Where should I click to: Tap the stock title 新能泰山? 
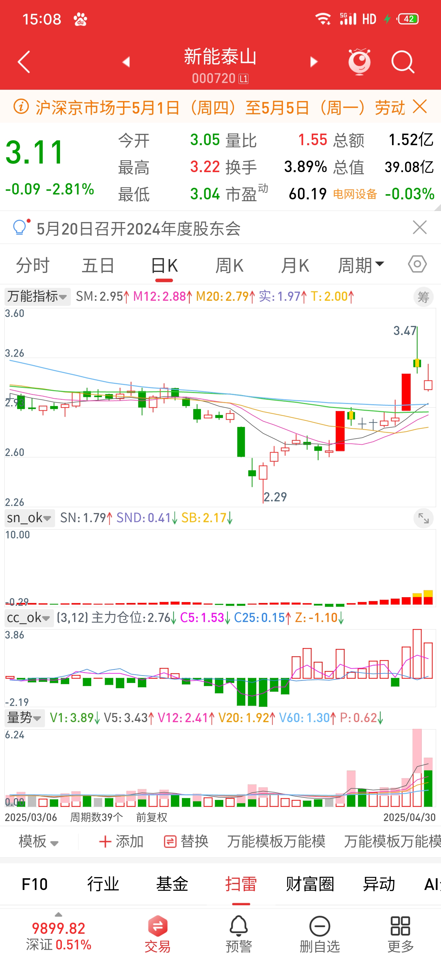click(220, 57)
